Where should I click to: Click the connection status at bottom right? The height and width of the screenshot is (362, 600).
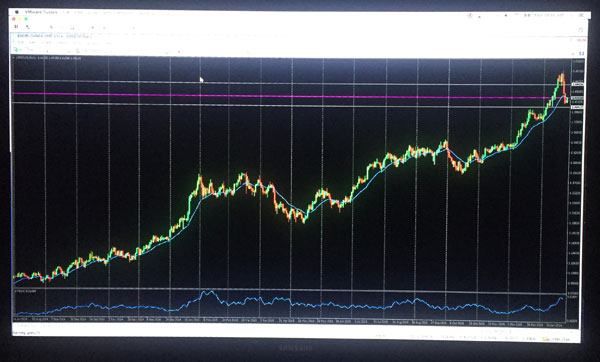(x=557, y=339)
